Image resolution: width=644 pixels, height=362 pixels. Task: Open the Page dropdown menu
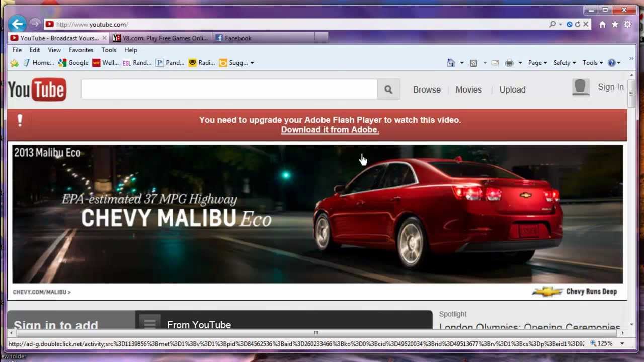(537, 63)
